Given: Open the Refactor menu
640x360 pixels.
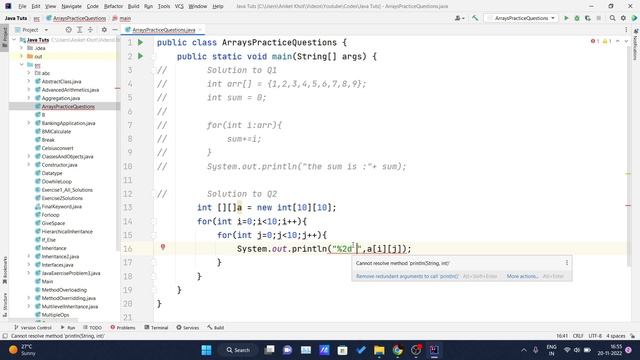Looking at the screenshot, I should pos(113,6).
